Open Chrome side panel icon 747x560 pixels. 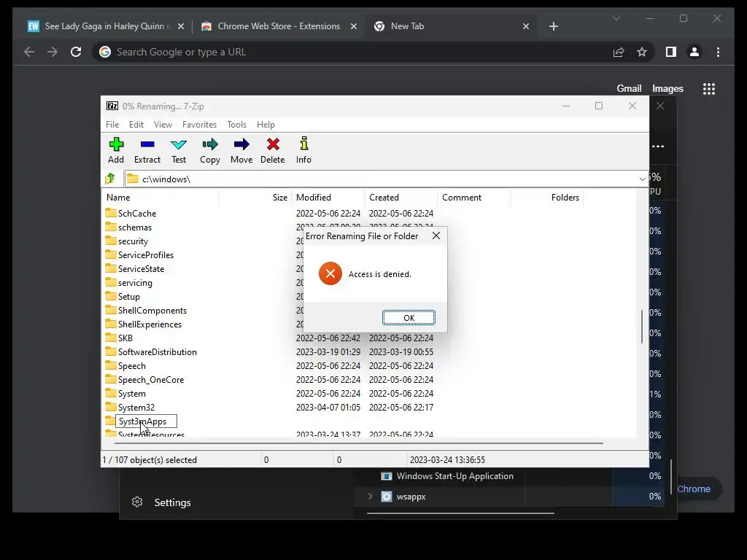[x=671, y=52]
